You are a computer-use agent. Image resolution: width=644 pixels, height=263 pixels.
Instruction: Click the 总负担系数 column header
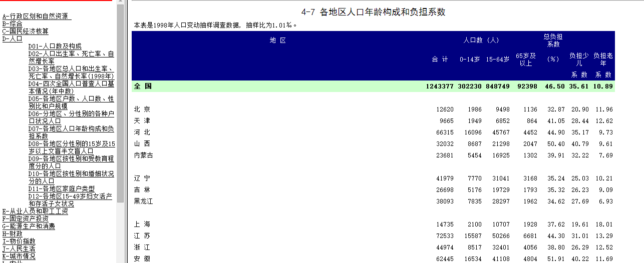click(x=553, y=40)
